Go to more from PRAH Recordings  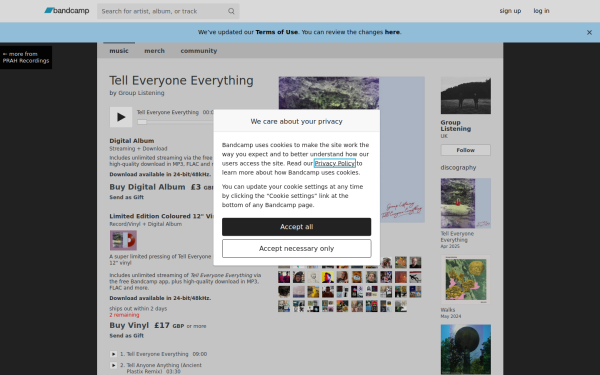tap(26, 57)
